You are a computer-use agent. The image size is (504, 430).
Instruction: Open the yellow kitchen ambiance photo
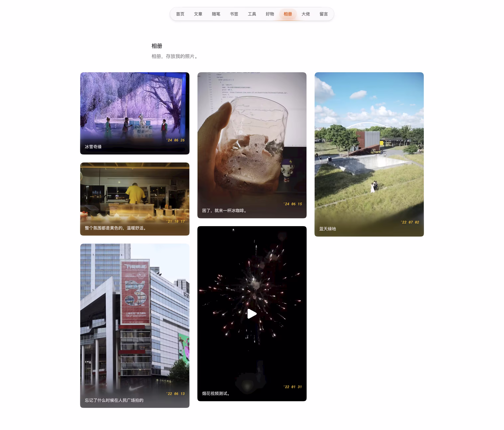[x=135, y=195]
